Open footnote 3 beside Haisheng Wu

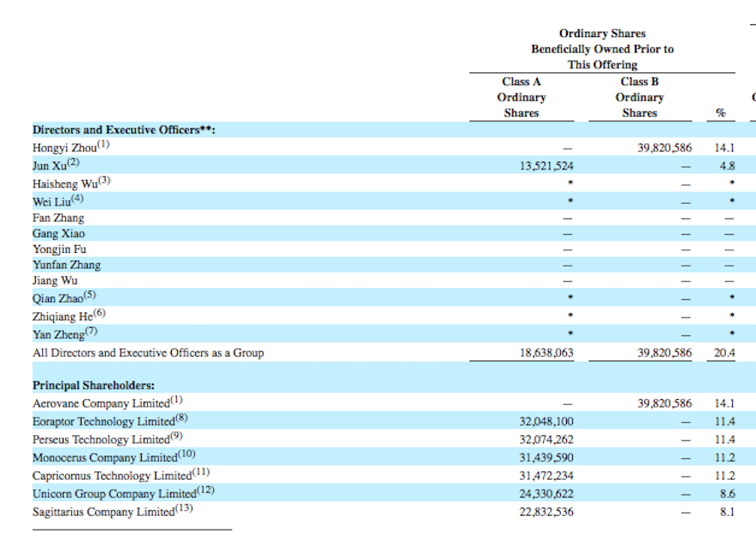[x=104, y=181]
